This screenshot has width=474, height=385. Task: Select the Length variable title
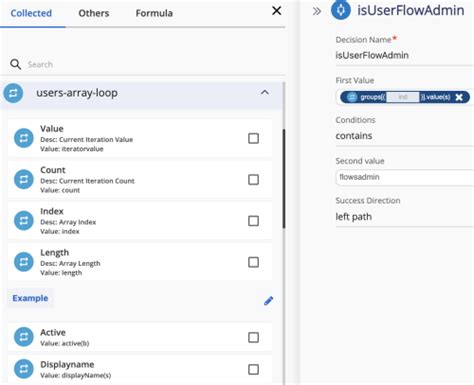[54, 253]
